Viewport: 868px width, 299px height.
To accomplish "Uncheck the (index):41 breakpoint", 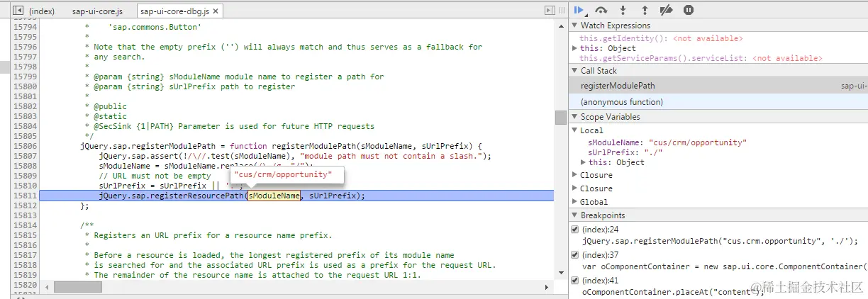I will click(575, 281).
